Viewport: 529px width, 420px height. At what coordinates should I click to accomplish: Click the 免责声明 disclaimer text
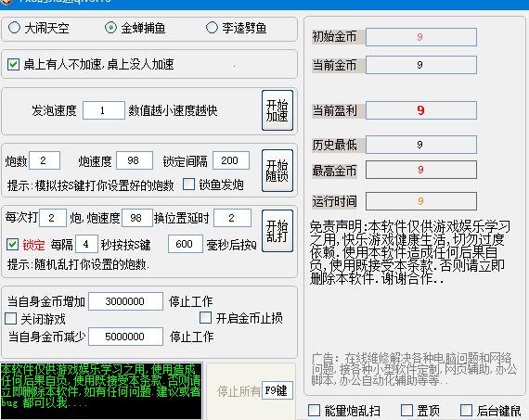[x=410, y=252]
